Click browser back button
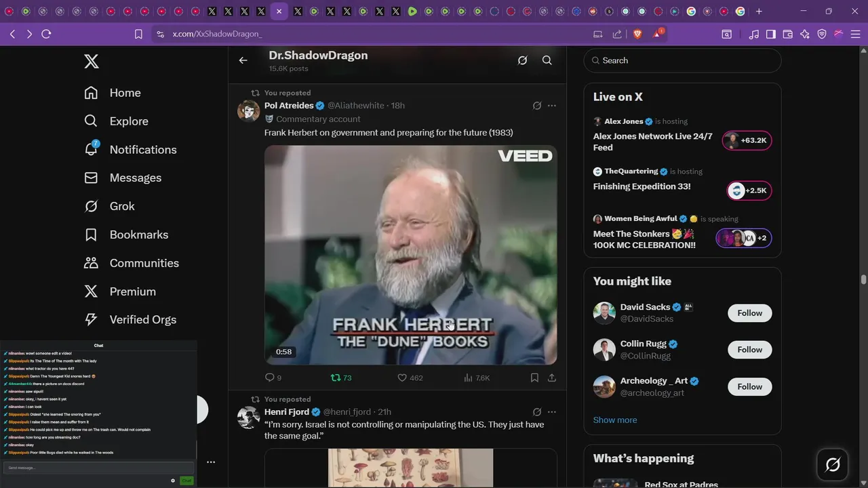This screenshot has height=488, width=868. (12, 34)
